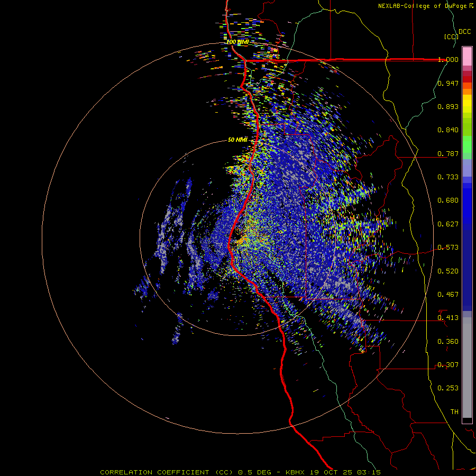
Task: Click the 0.307 legend value
Action: pos(448,365)
